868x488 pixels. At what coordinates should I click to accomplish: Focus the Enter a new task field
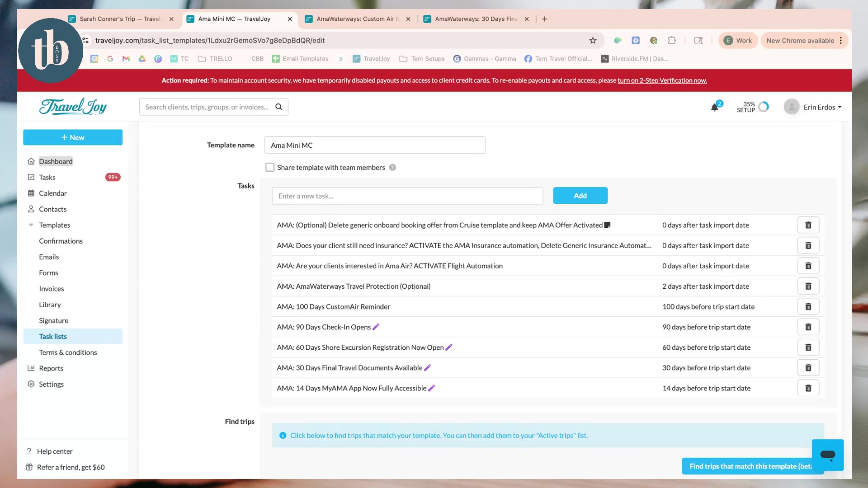pyautogui.click(x=407, y=196)
